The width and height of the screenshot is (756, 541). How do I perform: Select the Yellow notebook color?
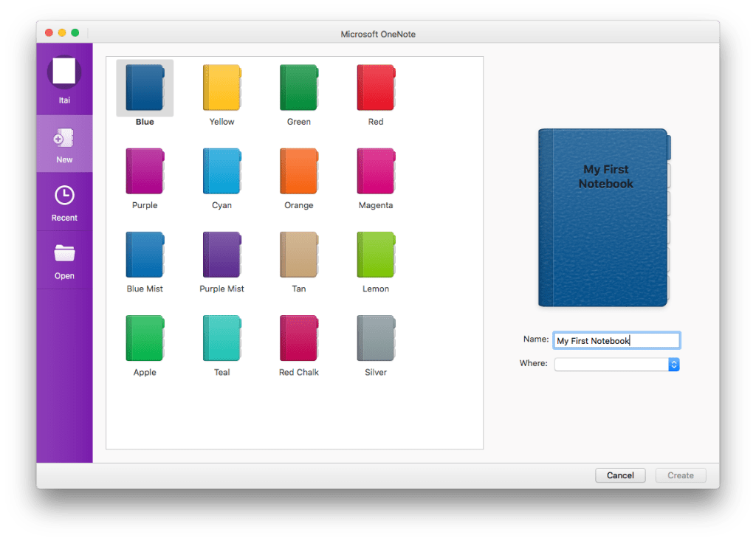pyautogui.click(x=221, y=89)
